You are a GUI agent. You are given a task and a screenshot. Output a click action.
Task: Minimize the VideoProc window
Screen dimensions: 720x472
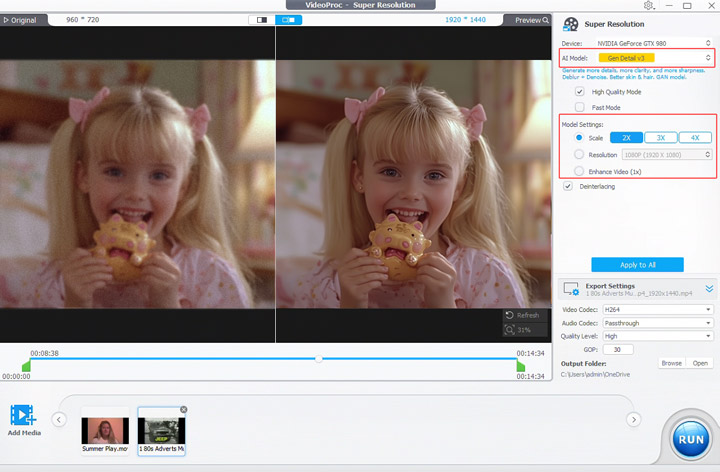669,6
